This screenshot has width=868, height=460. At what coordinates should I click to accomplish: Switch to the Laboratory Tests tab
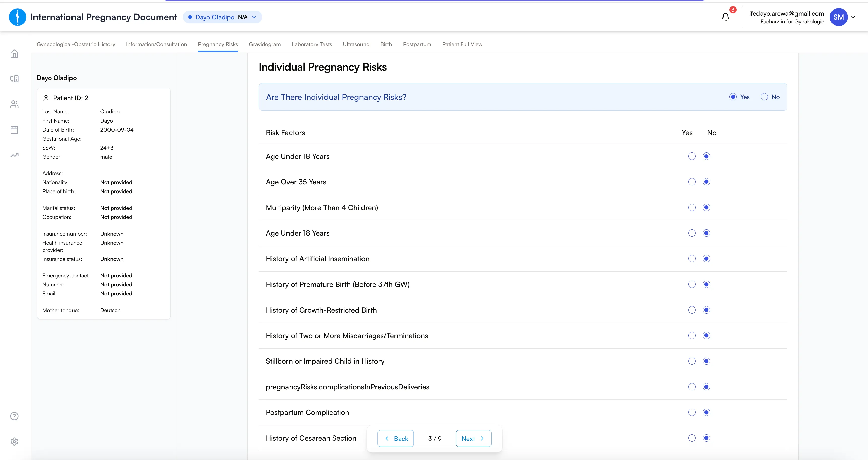tap(312, 44)
